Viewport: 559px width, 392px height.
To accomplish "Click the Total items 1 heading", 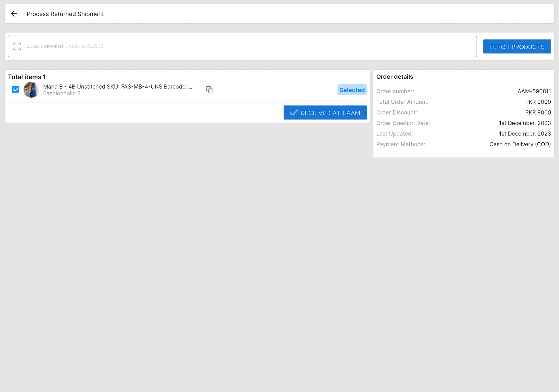I will pos(27,77).
